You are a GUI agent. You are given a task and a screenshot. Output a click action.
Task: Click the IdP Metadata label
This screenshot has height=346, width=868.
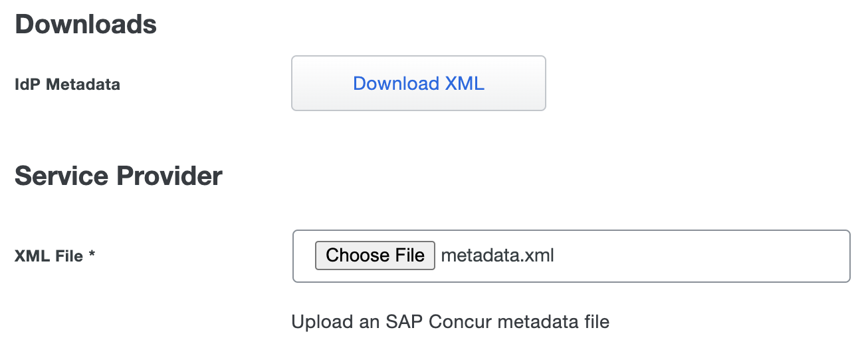[x=67, y=85]
